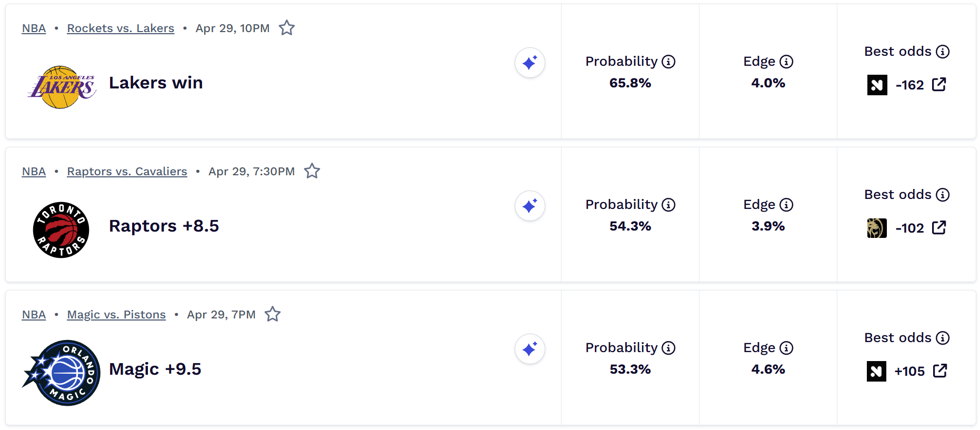
Task: Click the Orlando Magic team logo
Action: (62, 373)
